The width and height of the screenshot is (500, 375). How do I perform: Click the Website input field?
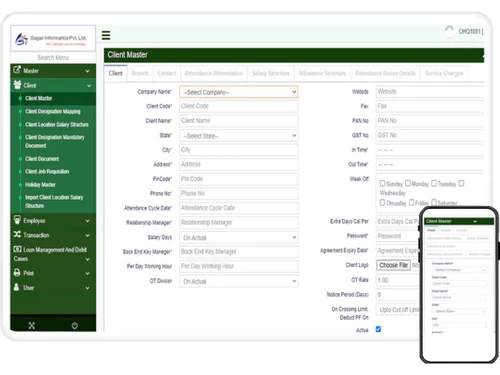(x=430, y=92)
